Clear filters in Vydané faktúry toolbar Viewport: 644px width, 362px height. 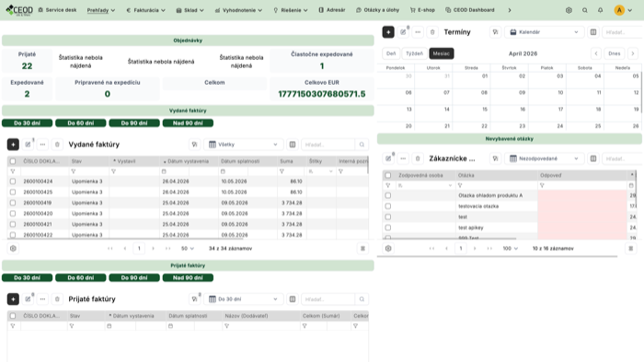(195, 145)
